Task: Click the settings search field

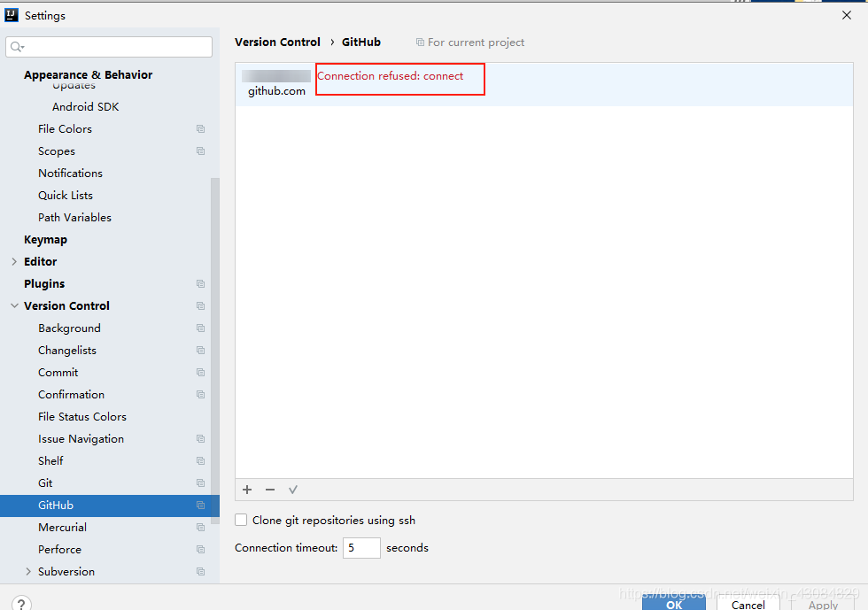Action: pos(109,47)
